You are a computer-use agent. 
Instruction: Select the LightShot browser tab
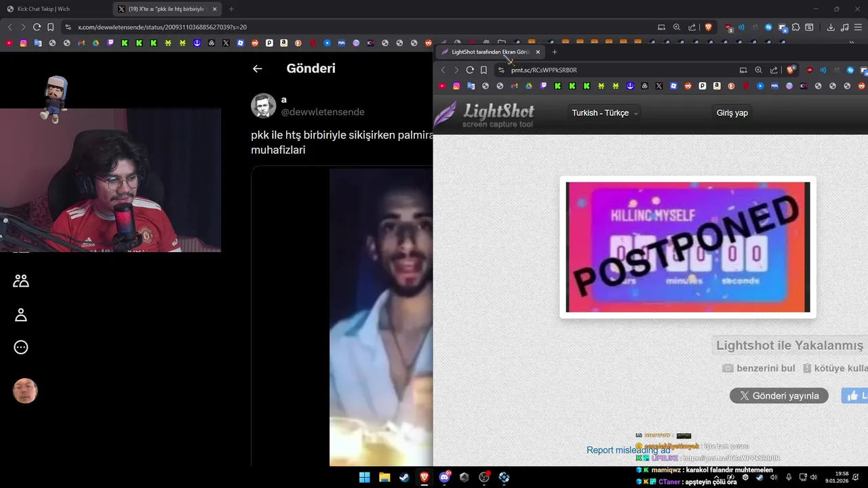(x=490, y=52)
